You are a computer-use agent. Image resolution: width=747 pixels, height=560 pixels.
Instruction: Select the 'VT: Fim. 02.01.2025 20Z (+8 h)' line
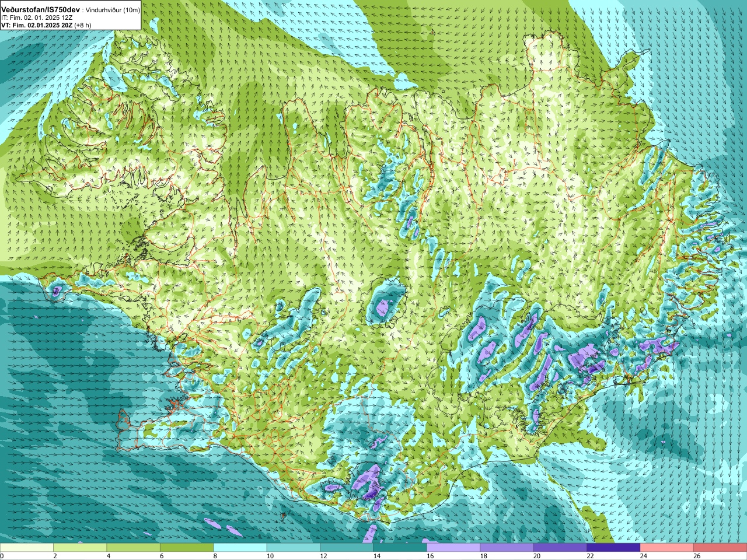pos(46,25)
